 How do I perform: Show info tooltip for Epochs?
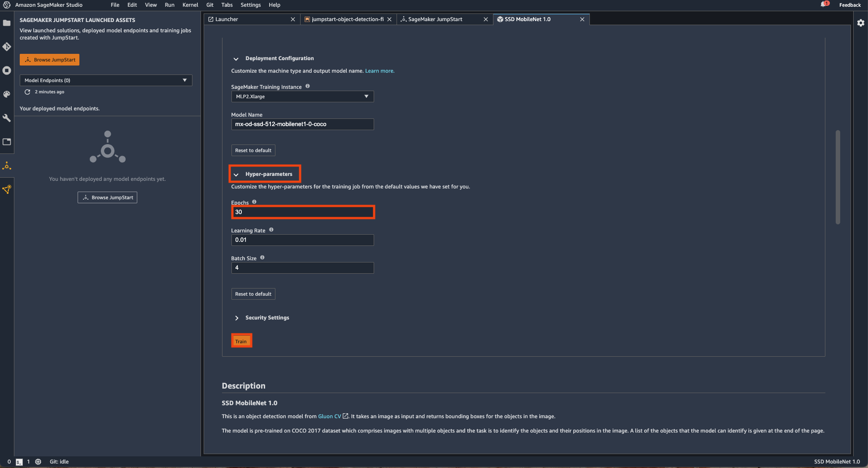click(x=254, y=202)
